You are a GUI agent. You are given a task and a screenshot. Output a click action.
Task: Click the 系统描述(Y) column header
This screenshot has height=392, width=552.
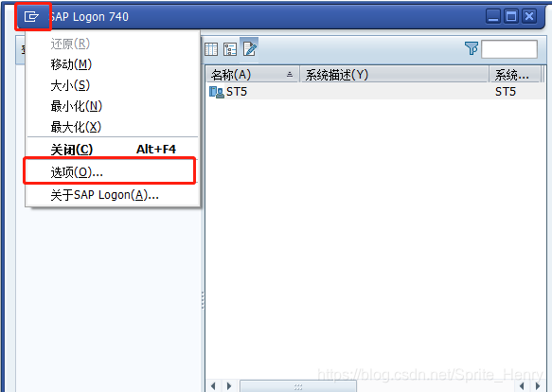394,75
